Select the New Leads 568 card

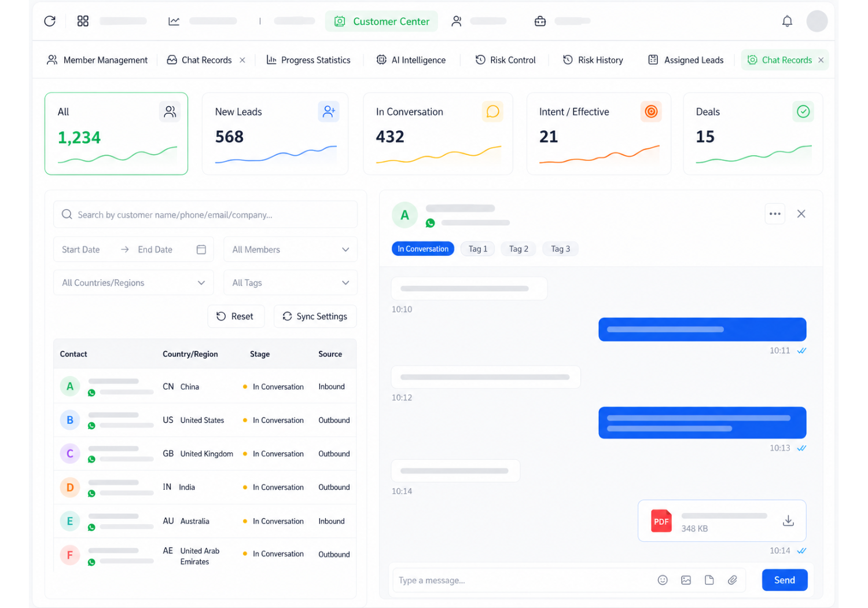[275, 134]
